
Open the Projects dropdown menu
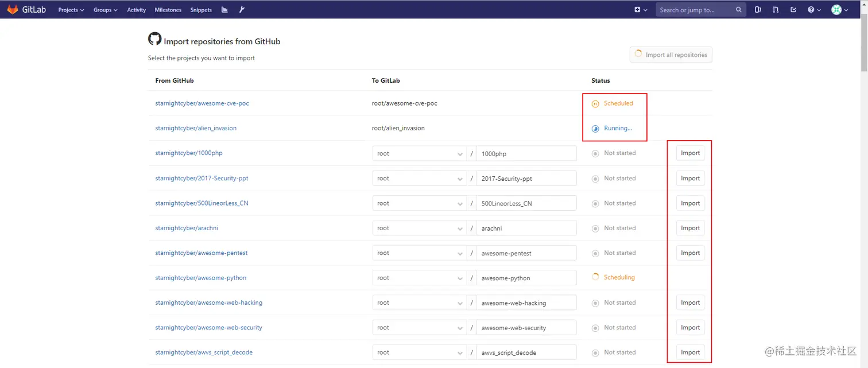(x=71, y=10)
